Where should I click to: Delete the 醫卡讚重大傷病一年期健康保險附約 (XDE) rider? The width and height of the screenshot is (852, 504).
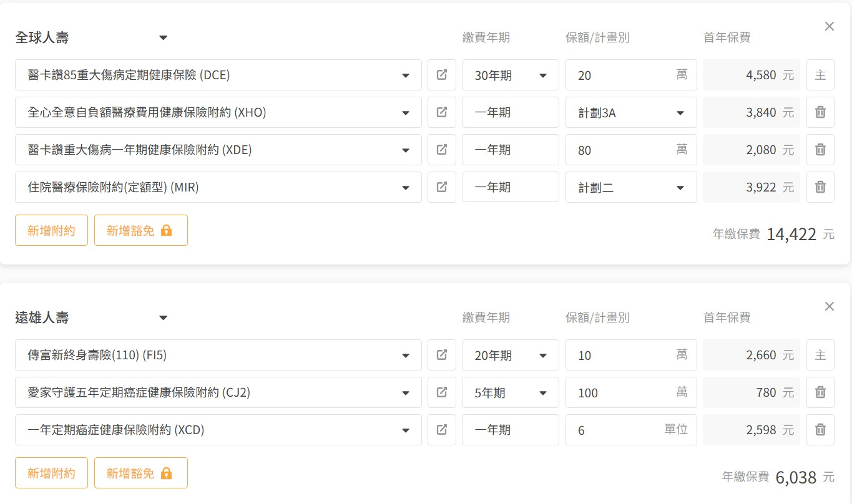[820, 150]
